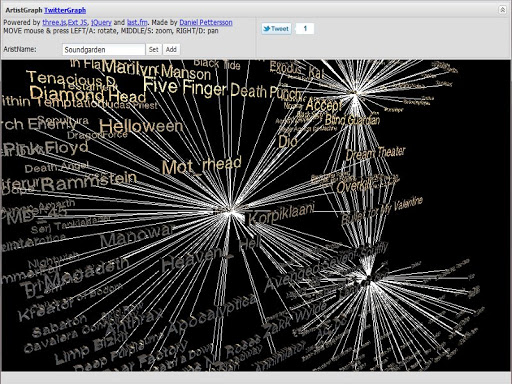This screenshot has width=512, height=384.
Task: Visit Daniel Pettersson's link
Action: [x=206, y=22]
